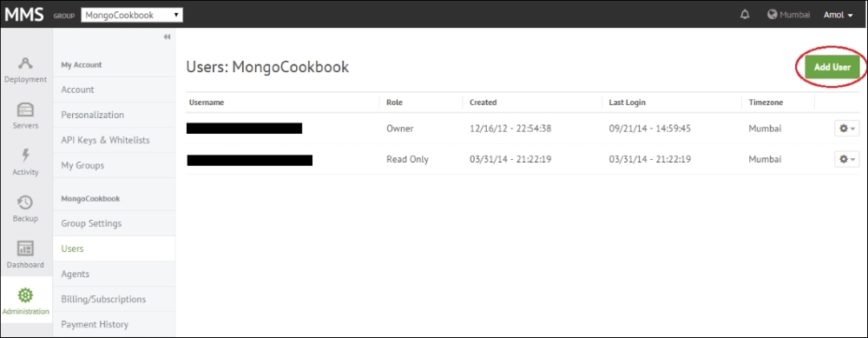
Task: Open the Owner row gear menu
Action: click(x=847, y=128)
